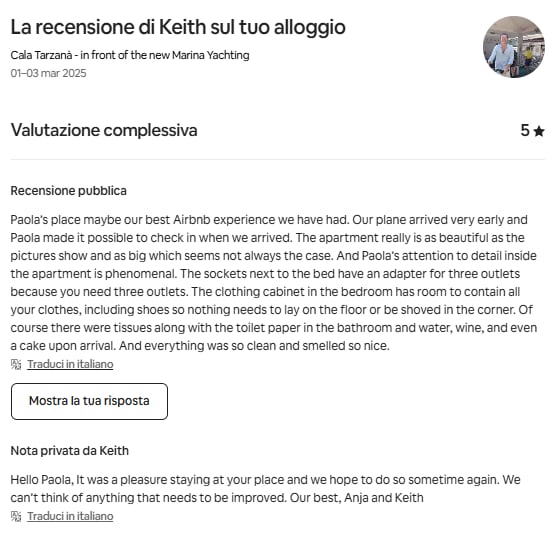Click the star icon beside the rating
This screenshot has width=560, height=560.
(x=539, y=131)
